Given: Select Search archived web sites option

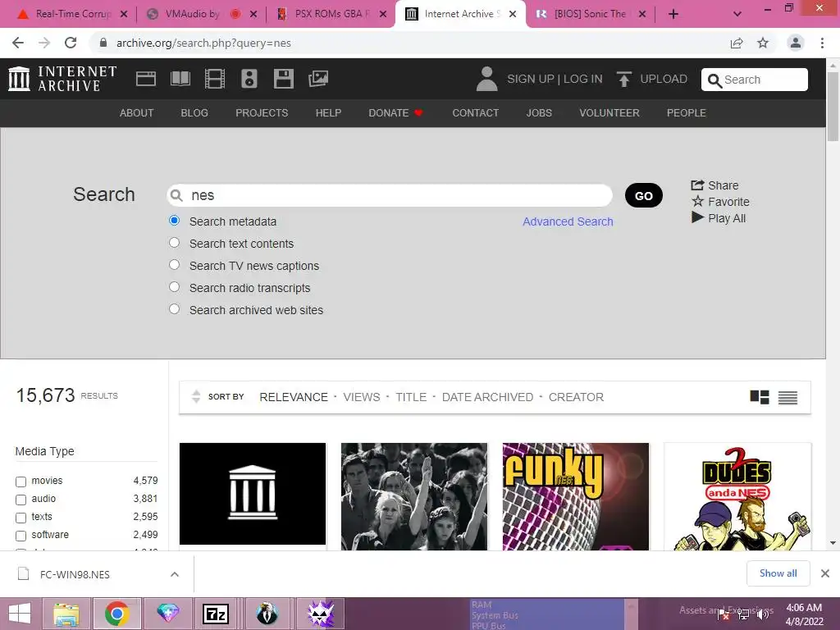Looking at the screenshot, I should 174,309.
